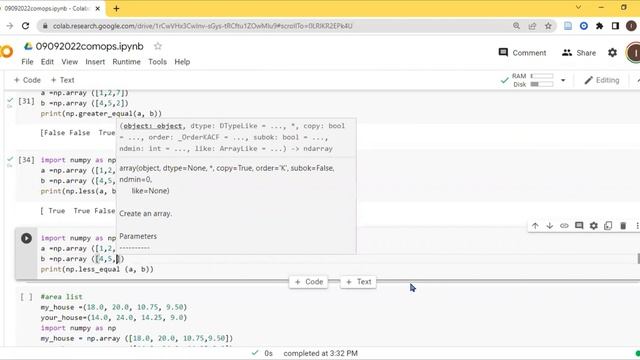Click the RAM usage bar

pos(542,76)
